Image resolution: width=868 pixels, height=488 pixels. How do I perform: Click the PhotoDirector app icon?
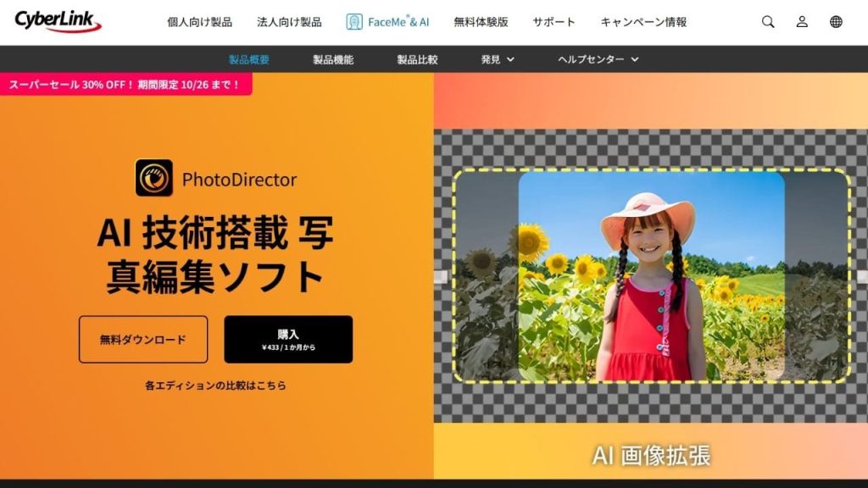[154, 179]
